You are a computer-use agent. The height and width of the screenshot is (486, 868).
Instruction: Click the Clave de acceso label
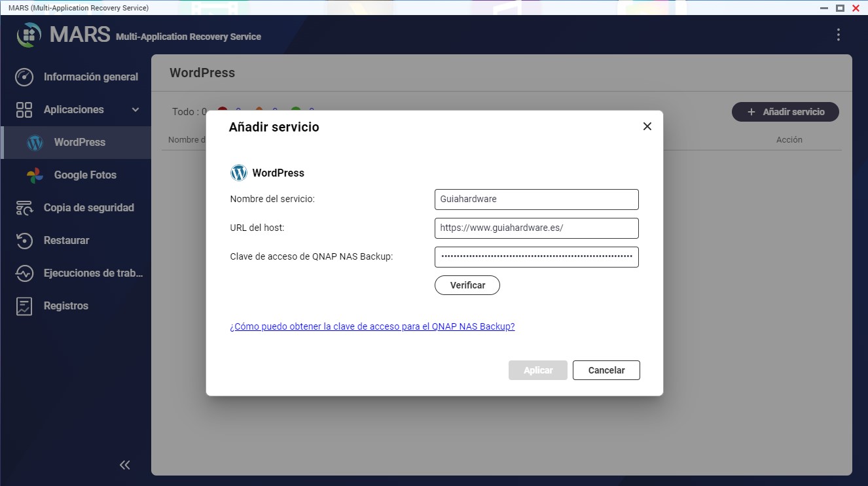coord(312,256)
